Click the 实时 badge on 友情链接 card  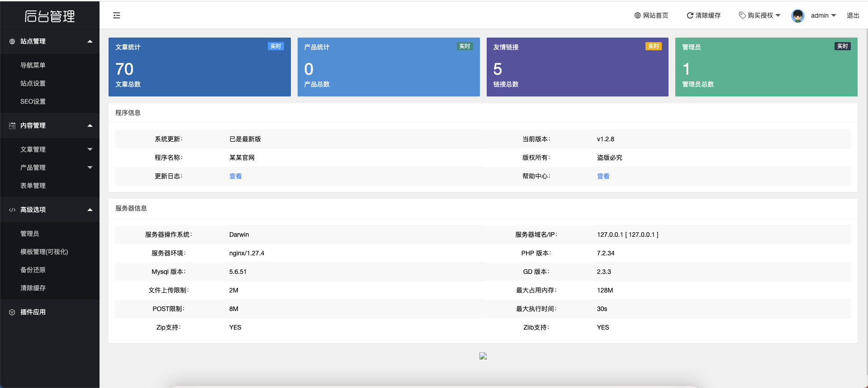[x=654, y=46]
